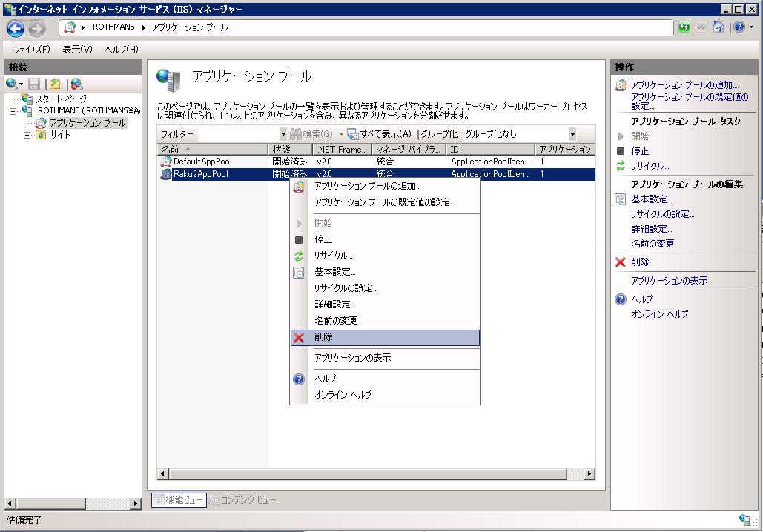
Task: Click the Connect globe icon in Connections toolbar
Action: coord(11,84)
